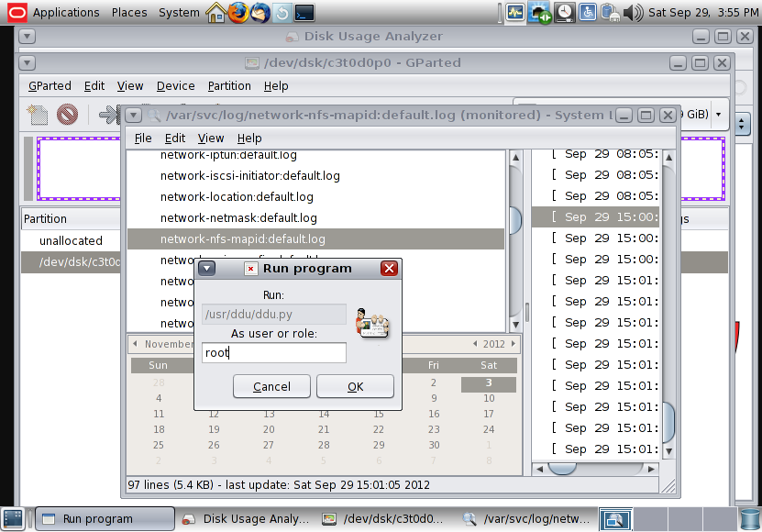Click the removable device tray icon
762x532 pixels.
pyautogui.click(x=611, y=12)
